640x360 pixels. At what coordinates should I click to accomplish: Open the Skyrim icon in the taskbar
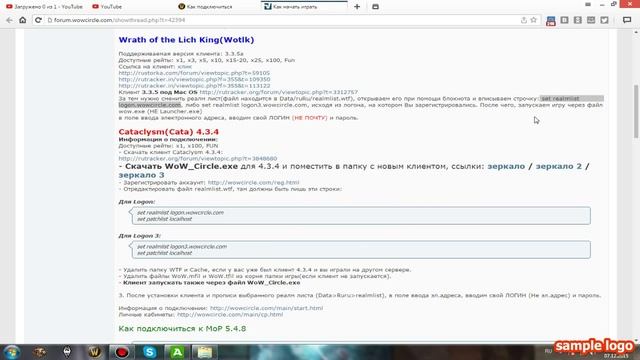67,352
